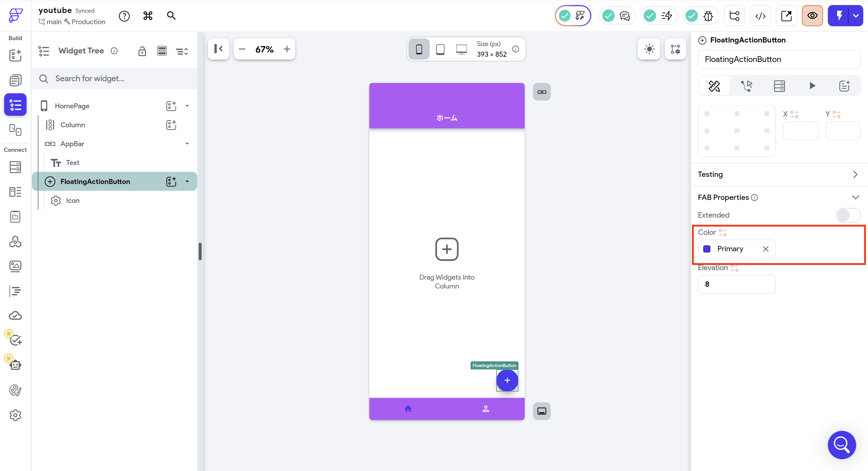This screenshot has width=868, height=471.
Task: Run the Test Mode lightning button
Action: click(x=839, y=16)
